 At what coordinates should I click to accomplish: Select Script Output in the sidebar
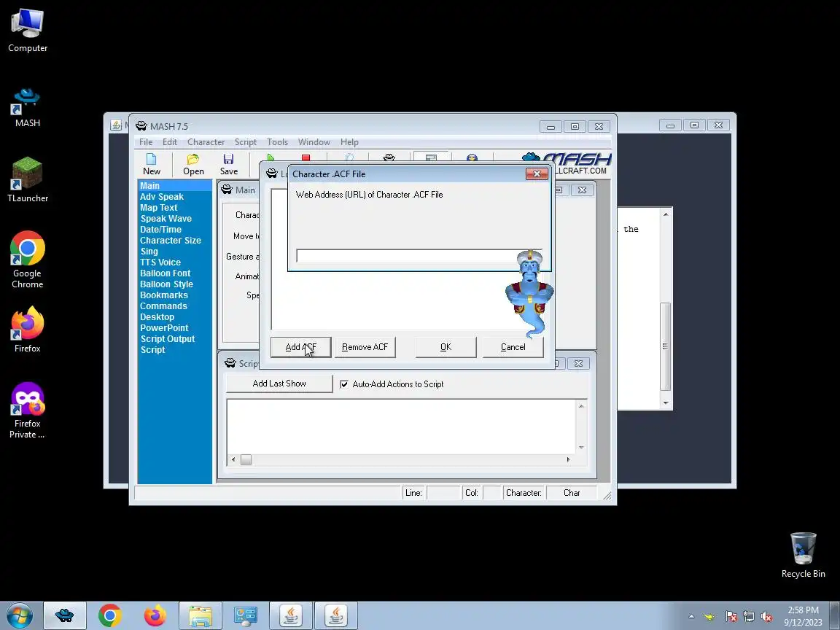(168, 338)
